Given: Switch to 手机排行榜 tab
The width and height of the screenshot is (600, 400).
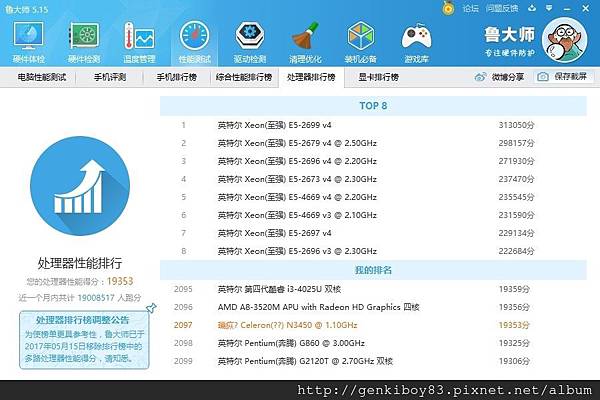Looking at the screenshot, I should (x=176, y=77).
